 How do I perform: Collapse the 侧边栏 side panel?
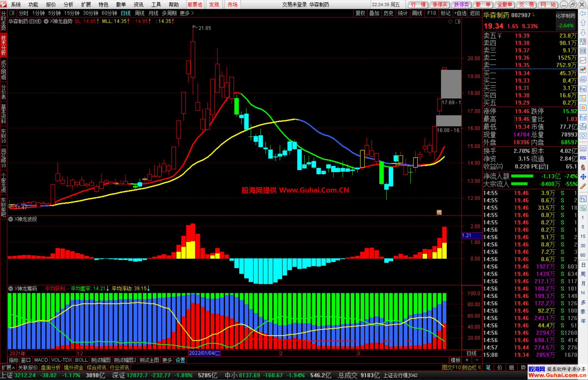472,367
